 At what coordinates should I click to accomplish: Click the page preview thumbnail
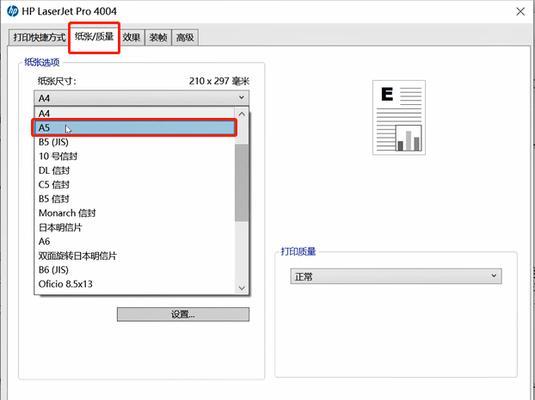(x=399, y=118)
